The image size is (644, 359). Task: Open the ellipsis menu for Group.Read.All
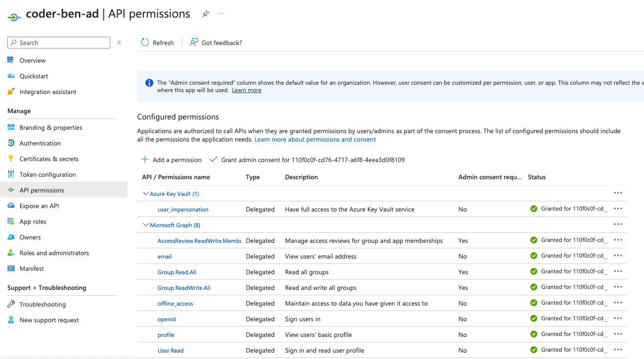[618, 272]
